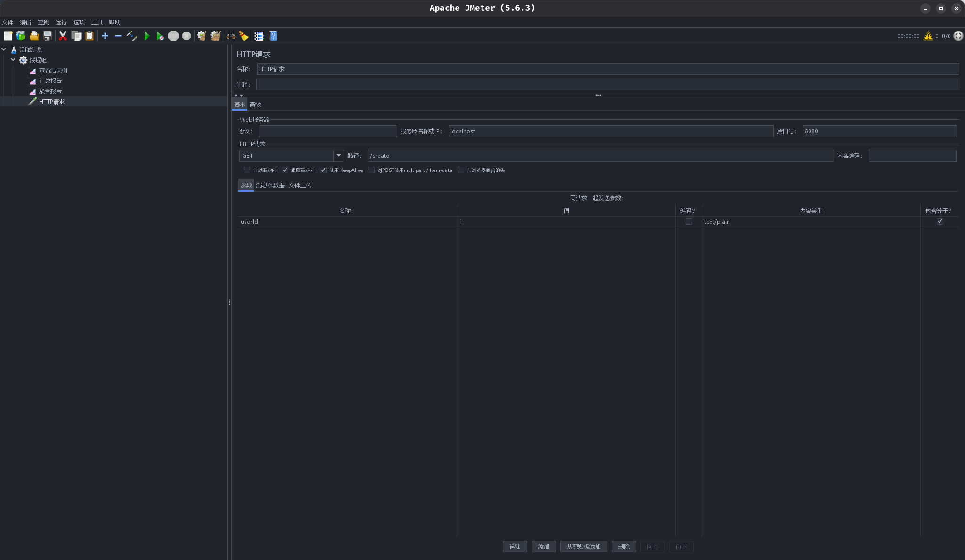Click the 路径 input field containing /create
Screen dimensions: 965x560
[x=600, y=156]
